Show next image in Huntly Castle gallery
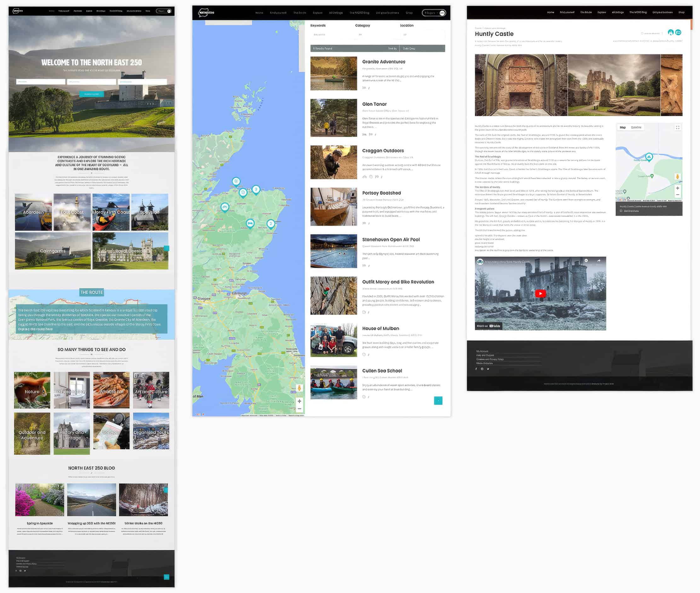This screenshot has width=700, height=593. [x=676, y=85]
